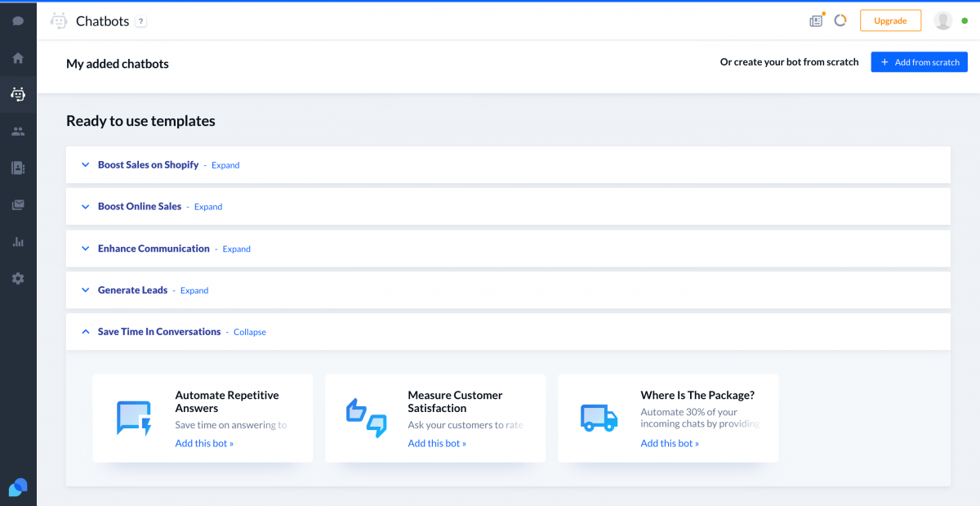The image size is (980, 506).
Task: Click Expand link next to Generate Leads
Action: coord(194,290)
